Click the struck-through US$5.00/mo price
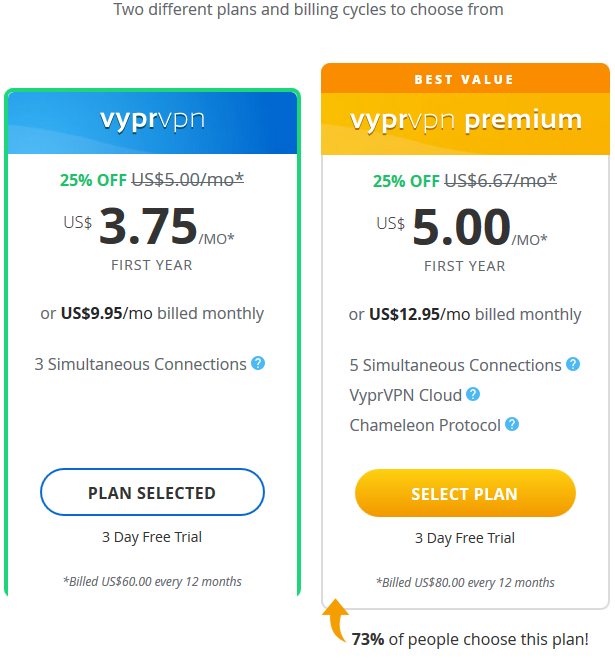 point(188,180)
